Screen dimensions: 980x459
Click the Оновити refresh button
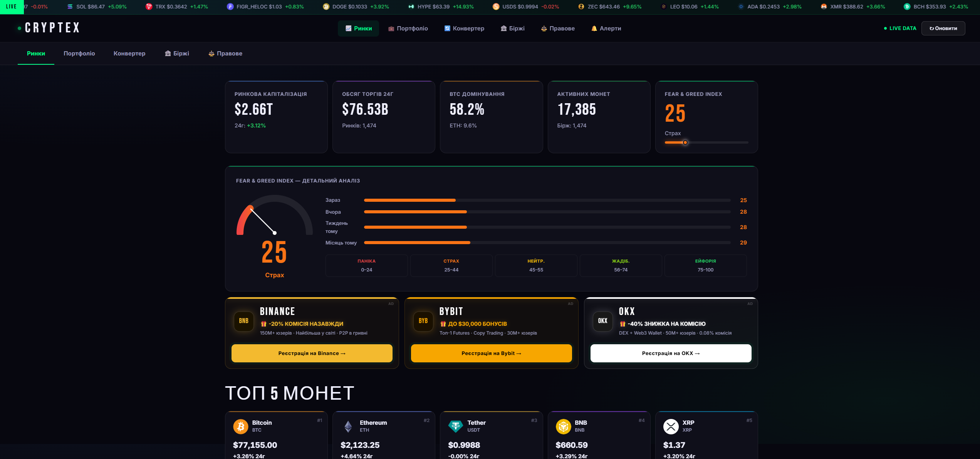point(943,28)
